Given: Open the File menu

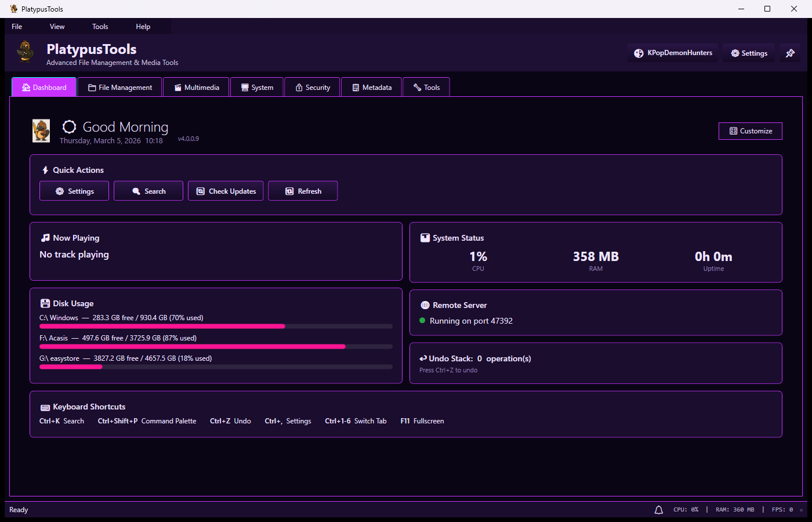Looking at the screenshot, I should point(17,27).
